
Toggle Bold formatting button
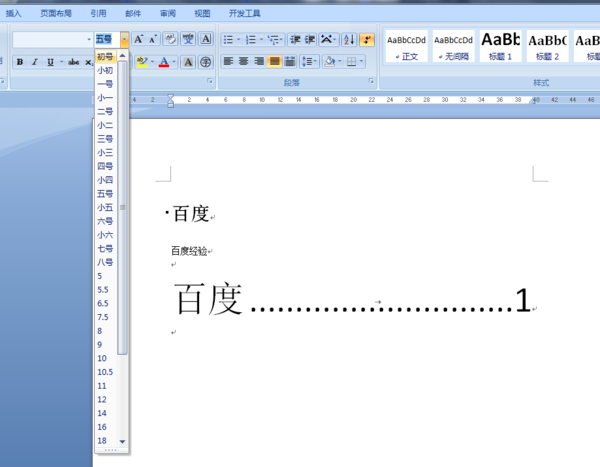click(x=20, y=62)
